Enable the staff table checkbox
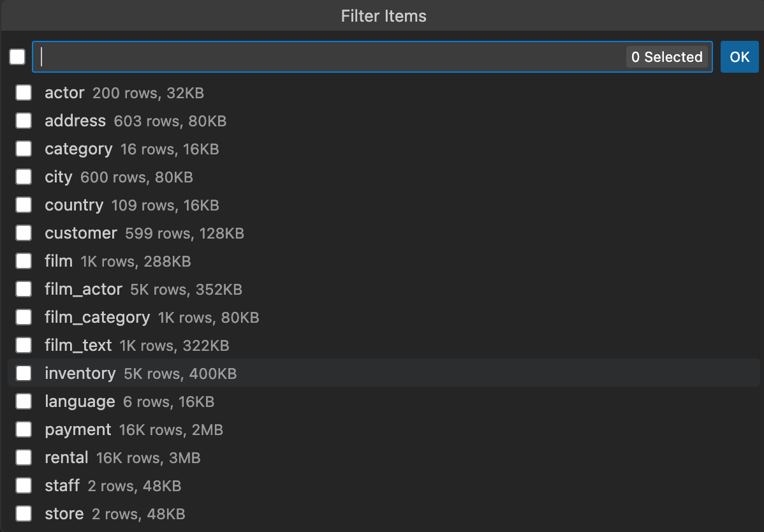 coord(24,485)
